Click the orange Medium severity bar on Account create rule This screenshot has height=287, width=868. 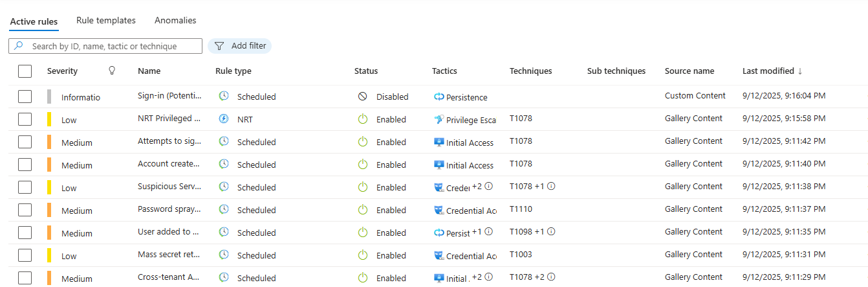point(49,165)
